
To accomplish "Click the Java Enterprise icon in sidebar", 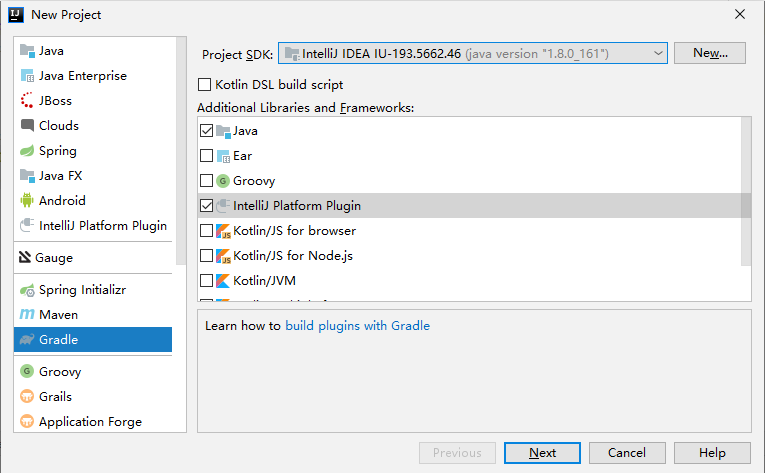I will pyautogui.click(x=27, y=76).
